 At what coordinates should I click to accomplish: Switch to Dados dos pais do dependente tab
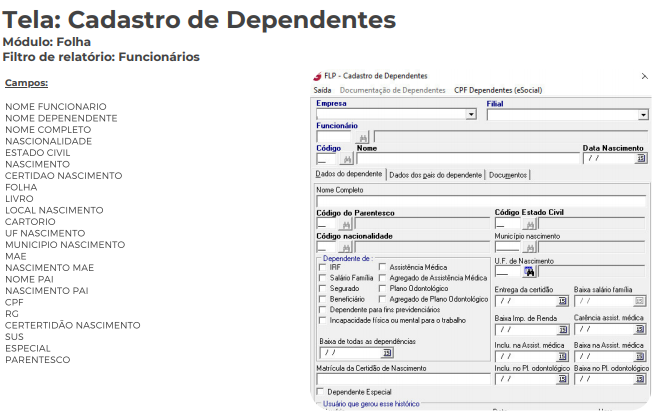436,175
